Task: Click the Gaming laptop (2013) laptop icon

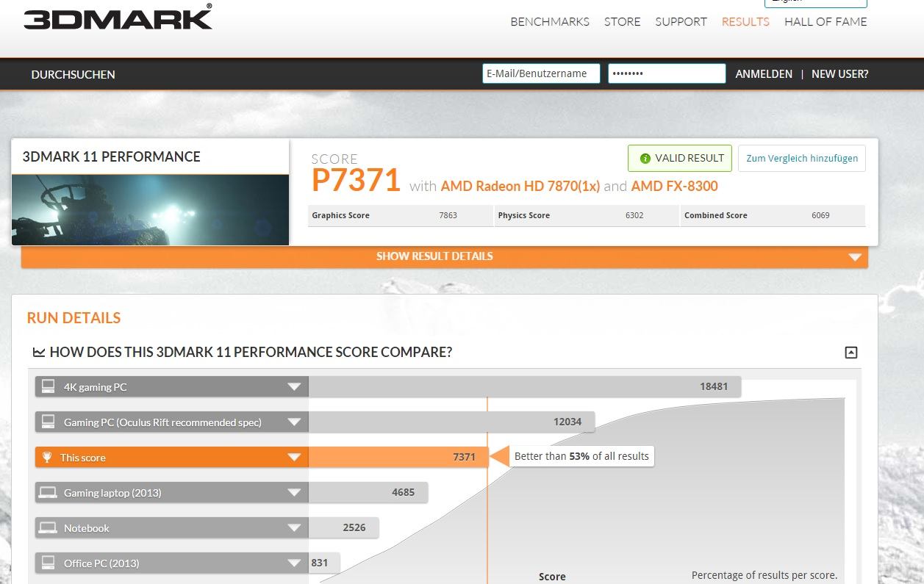Action: point(48,492)
